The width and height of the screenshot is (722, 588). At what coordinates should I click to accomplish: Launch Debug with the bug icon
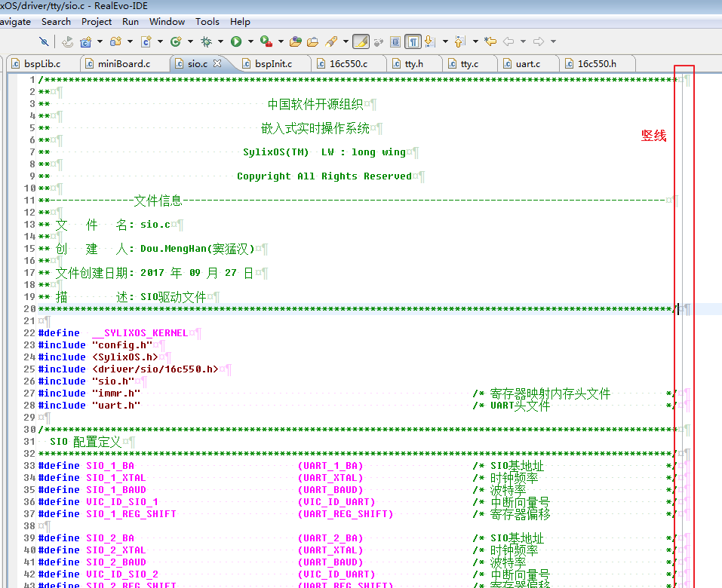pyautogui.click(x=206, y=42)
